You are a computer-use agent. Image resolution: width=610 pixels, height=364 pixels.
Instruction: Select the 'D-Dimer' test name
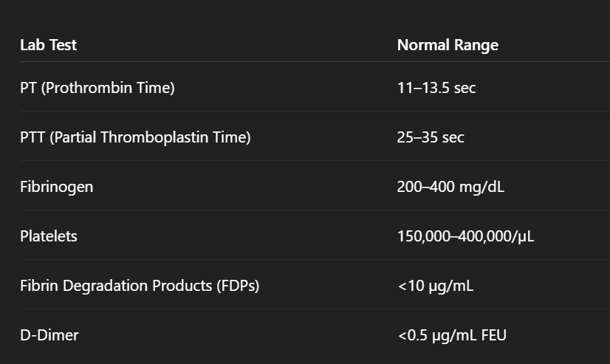49,335
